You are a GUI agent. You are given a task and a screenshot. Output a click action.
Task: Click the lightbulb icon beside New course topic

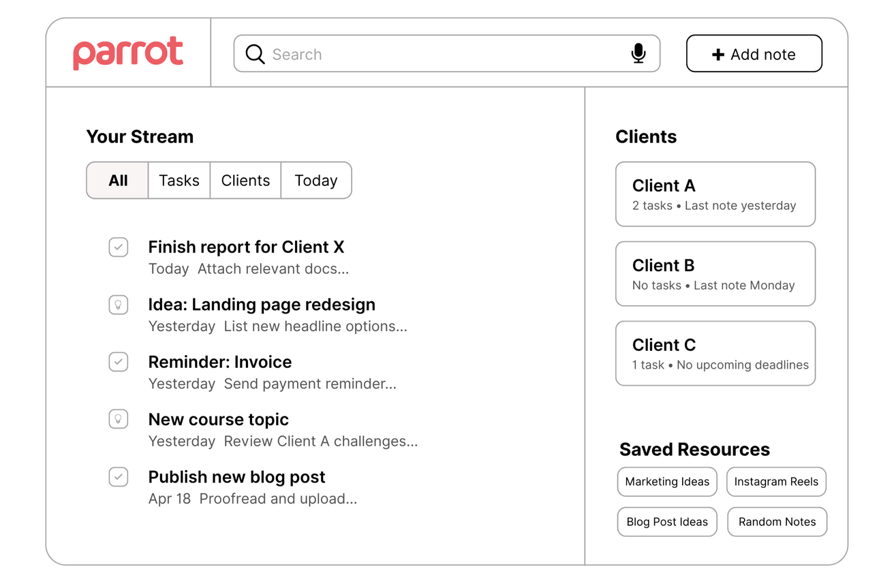coord(119,419)
